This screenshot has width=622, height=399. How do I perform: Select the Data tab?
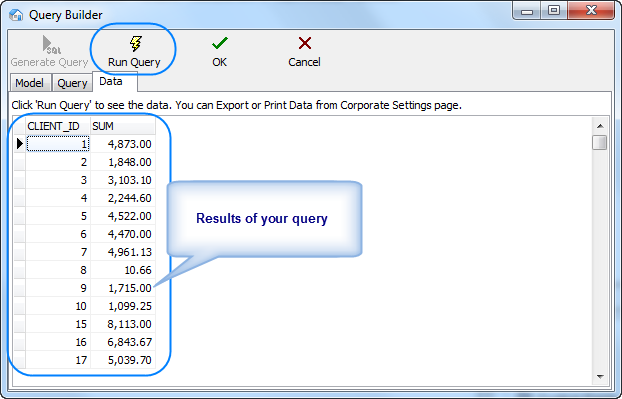[x=115, y=82]
